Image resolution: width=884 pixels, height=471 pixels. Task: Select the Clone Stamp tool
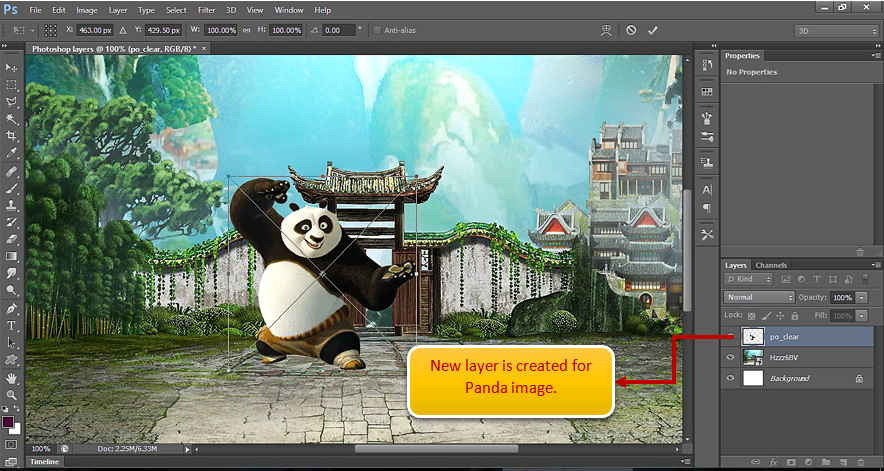[11, 205]
